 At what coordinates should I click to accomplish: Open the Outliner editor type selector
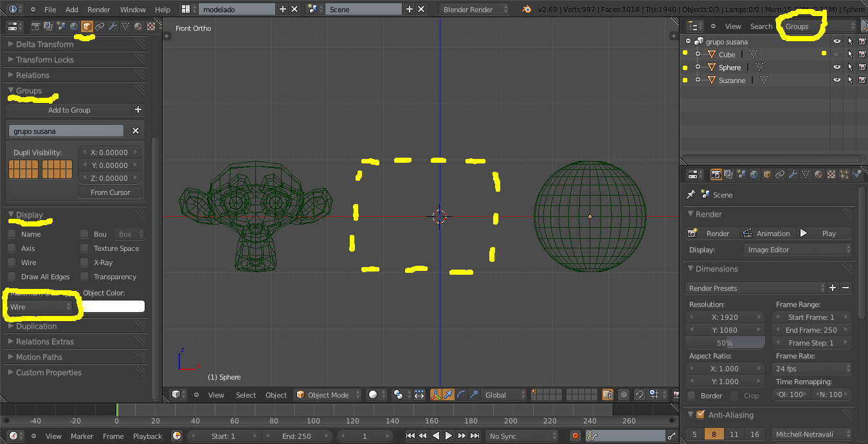[695, 26]
